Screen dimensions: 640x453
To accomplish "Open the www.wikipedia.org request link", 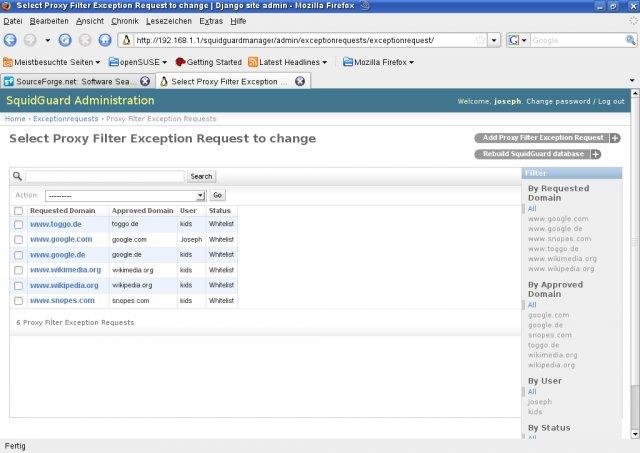I will 64,285.
